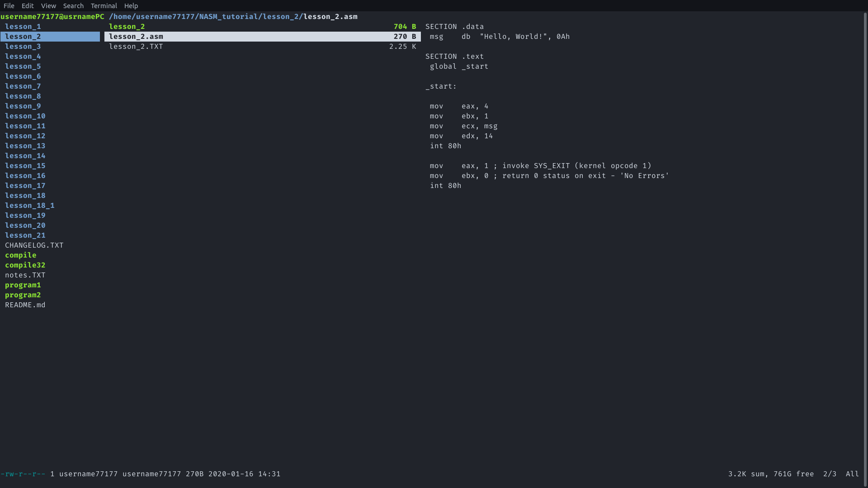Click the 2020-01-16 14:31 date in status bar

click(245, 474)
